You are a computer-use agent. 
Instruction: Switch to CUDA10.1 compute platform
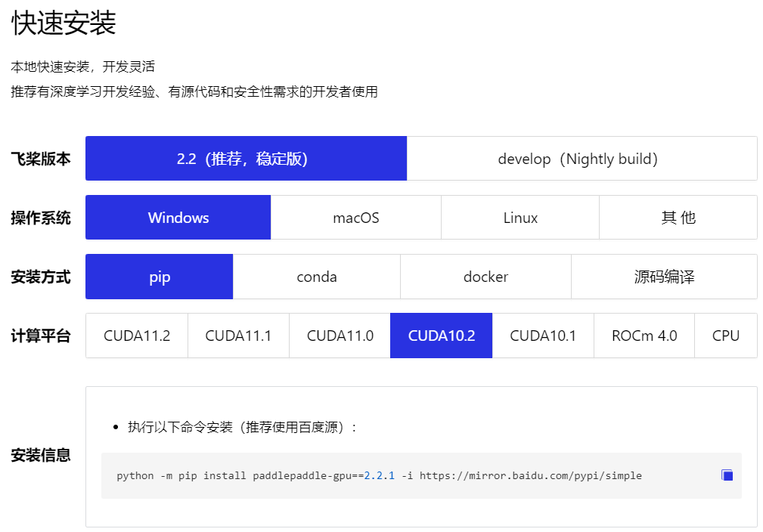pyautogui.click(x=543, y=336)
